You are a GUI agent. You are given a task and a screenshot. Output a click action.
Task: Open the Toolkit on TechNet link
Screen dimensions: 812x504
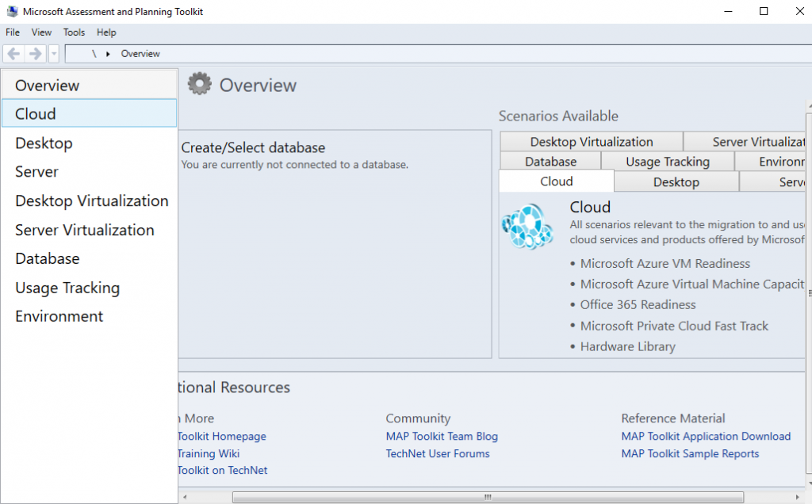click(x=223, y=470)
